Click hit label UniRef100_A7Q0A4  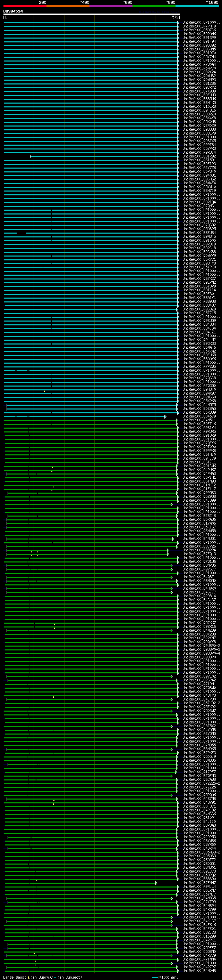[199, 64]
